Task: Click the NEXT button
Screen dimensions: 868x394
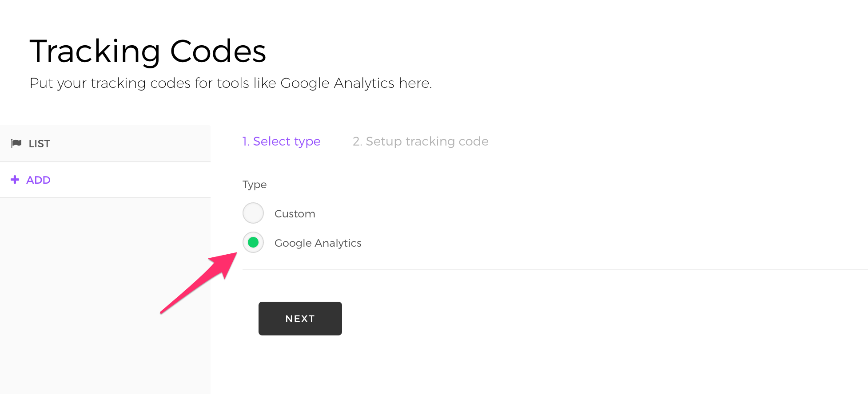Action: click(300, 319)
